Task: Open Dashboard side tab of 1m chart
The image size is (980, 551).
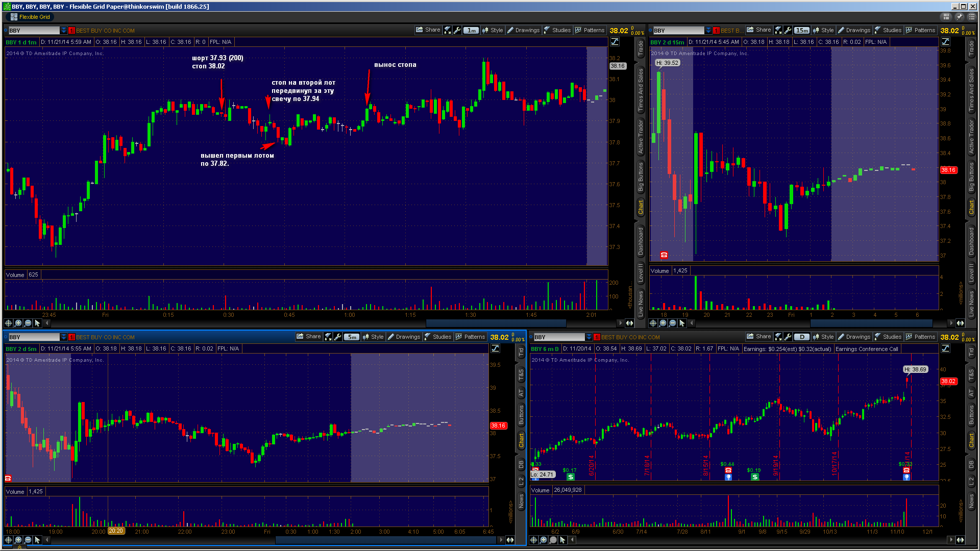Action: coord(640,241)
